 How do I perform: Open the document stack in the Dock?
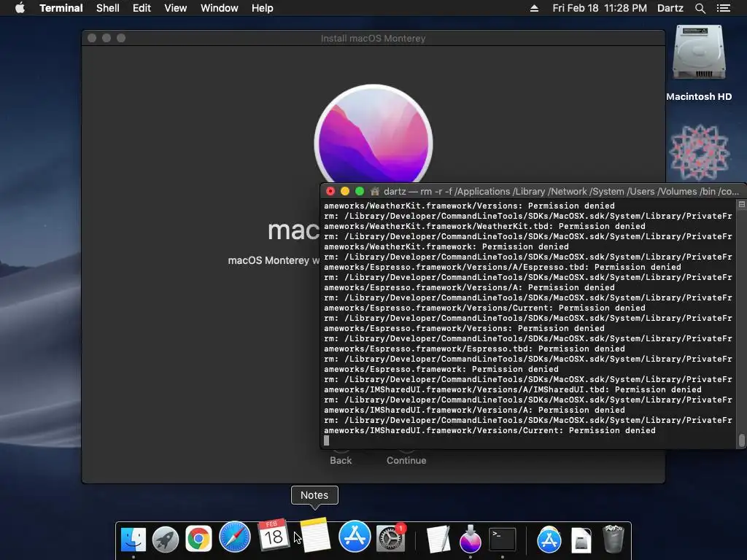pos(581,540)
